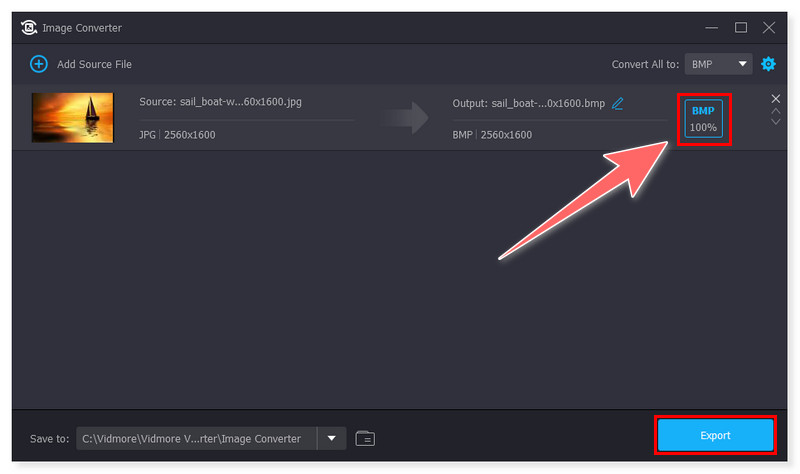Click the Save to path field
The height and width of the screenshot is (474, 800).
click(196, 438)
